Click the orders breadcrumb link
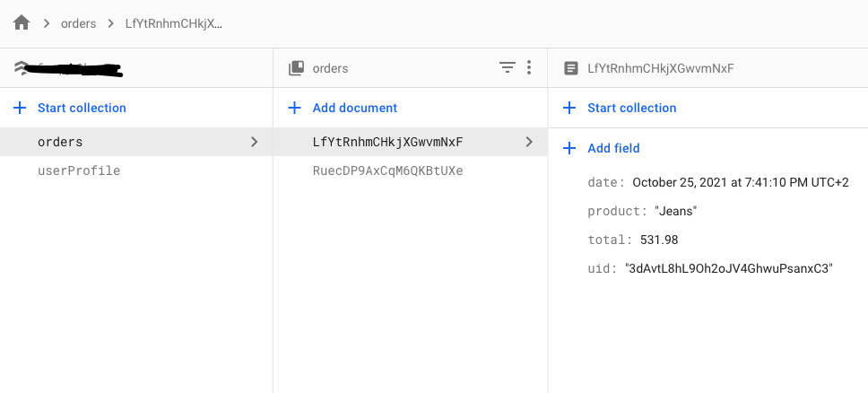Screen dimensions: 868x393 click(78, 23)
